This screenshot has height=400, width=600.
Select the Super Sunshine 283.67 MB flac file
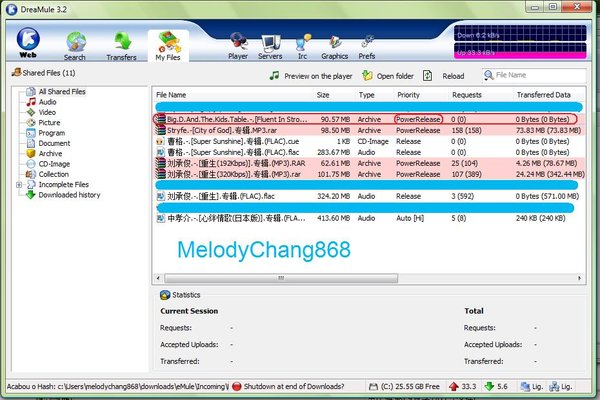pyautogui.click(x=369, y=152)
